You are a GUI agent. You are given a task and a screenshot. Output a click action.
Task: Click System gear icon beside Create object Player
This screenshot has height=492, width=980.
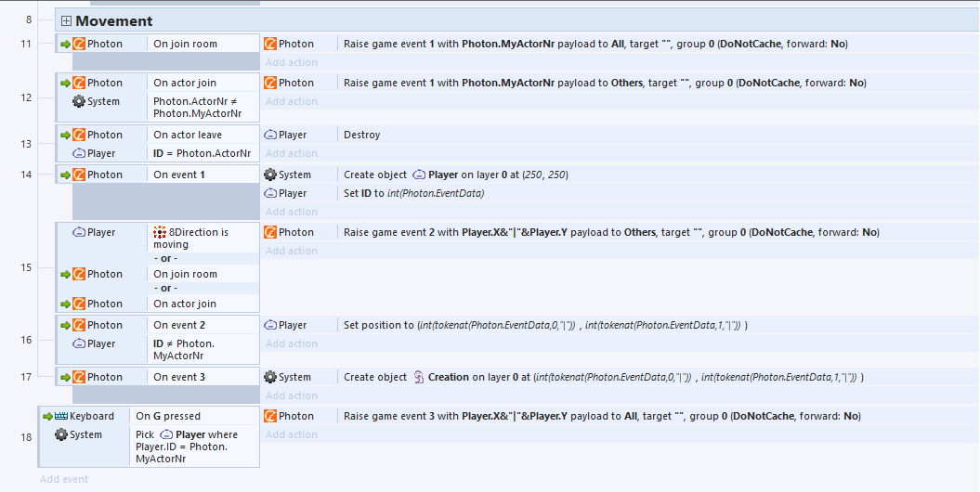(x=270, y=175)
